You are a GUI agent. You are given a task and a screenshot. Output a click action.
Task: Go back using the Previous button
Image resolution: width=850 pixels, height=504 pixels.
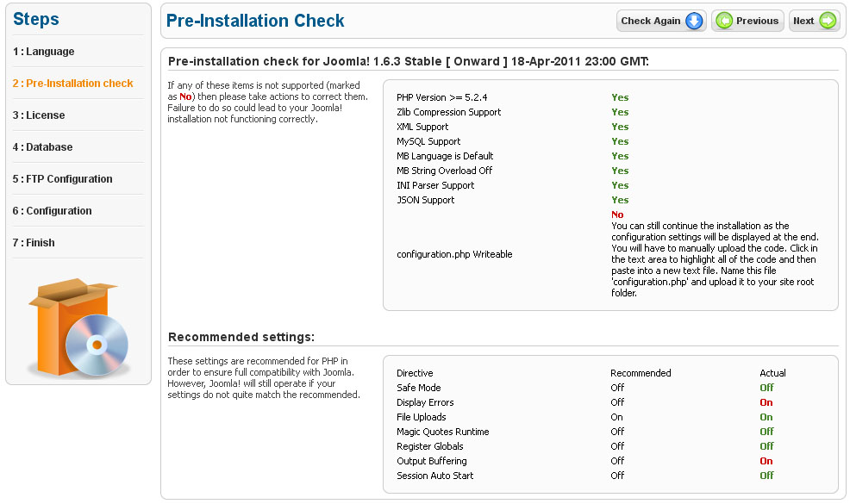pos(747,21)
